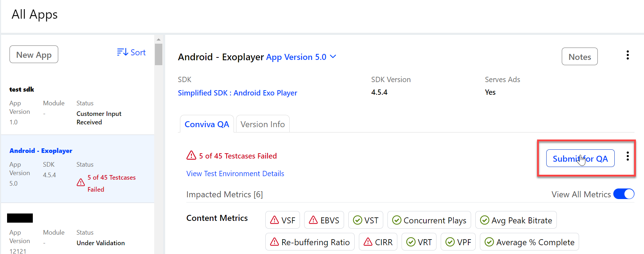Viewport: 644px width, 254px height.
Task: Open View Test Environment Details link
Action: (235, 174)
